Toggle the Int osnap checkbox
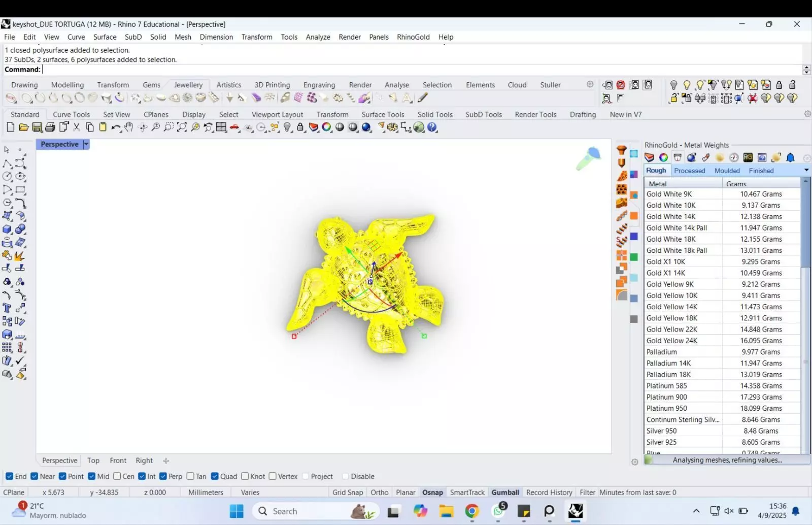This screenshot has width=812, height=525. click(142, 476)
